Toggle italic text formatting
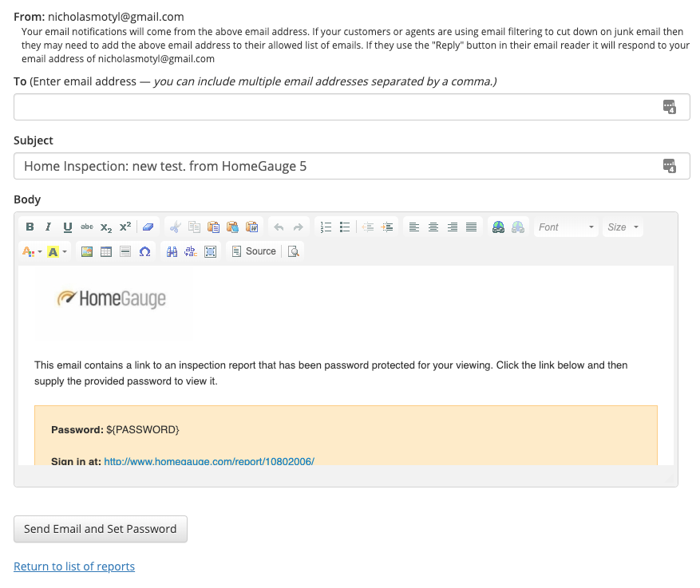This screenshot has width=700, height=588. (49, 227)
